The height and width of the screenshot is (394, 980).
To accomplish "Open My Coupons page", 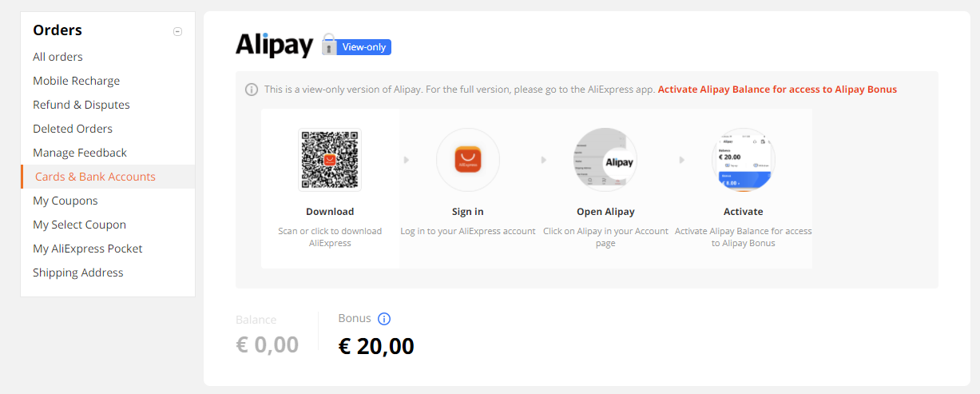I will (x=65, y=201).
